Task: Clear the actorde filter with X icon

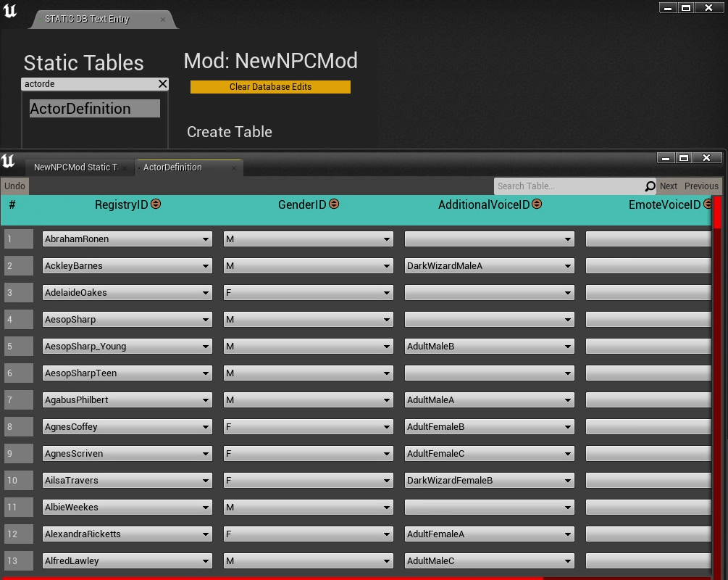Action: point(162,83)
